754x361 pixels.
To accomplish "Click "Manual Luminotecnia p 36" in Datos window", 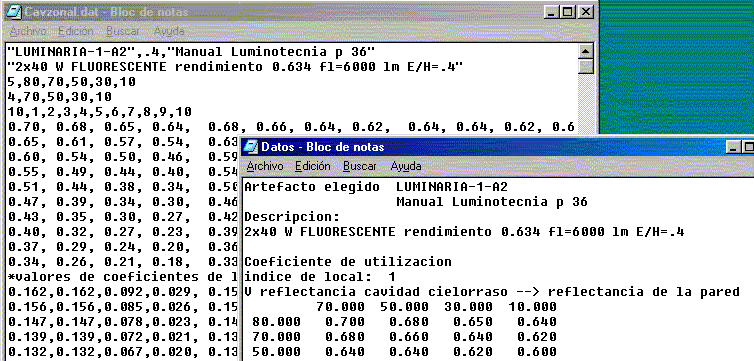I will (x=492, y=202).
